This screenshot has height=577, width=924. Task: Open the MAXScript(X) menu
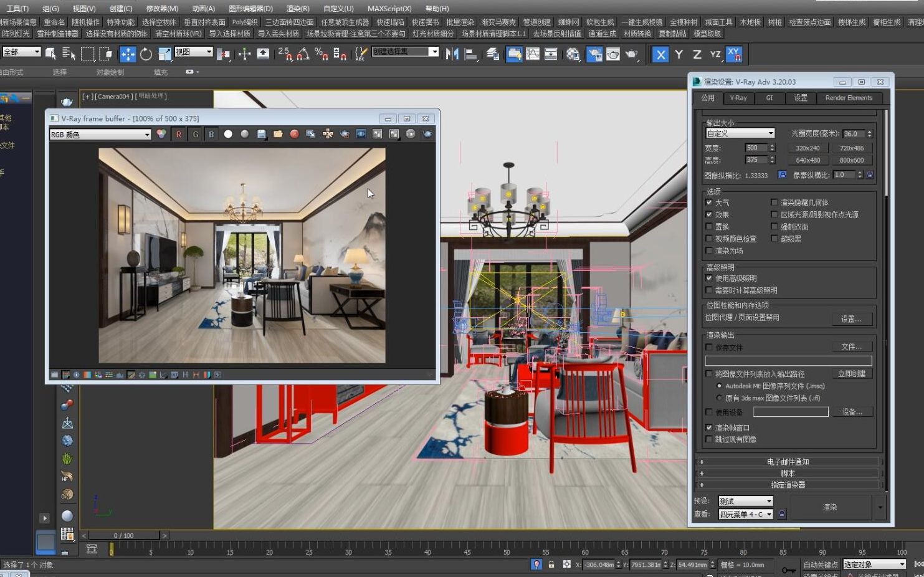click(389, 9)
